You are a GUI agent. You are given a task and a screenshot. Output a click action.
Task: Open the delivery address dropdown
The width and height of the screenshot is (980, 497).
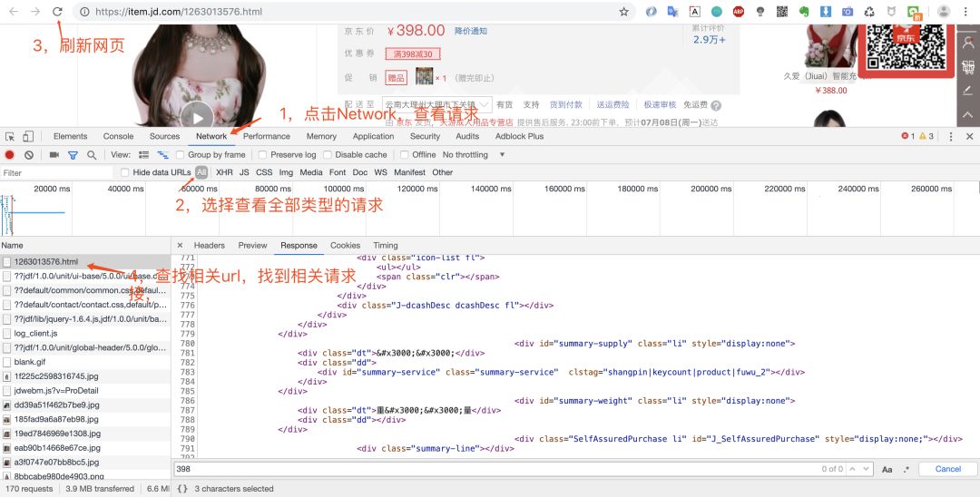pos(437,105)
